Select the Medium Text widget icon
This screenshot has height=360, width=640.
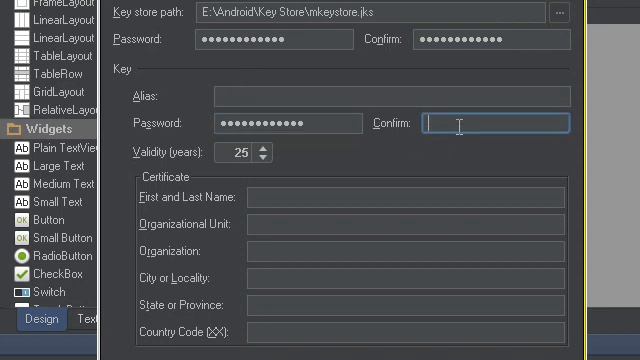pos(22,184)
